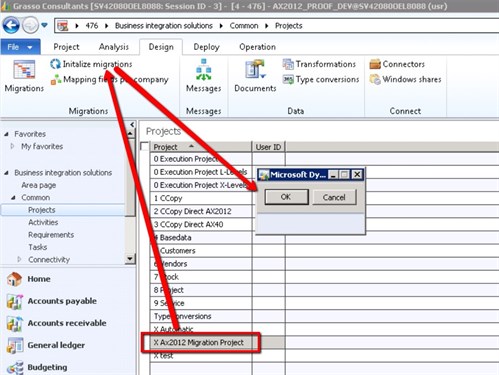Select the 'Basedata' project row

201,238
